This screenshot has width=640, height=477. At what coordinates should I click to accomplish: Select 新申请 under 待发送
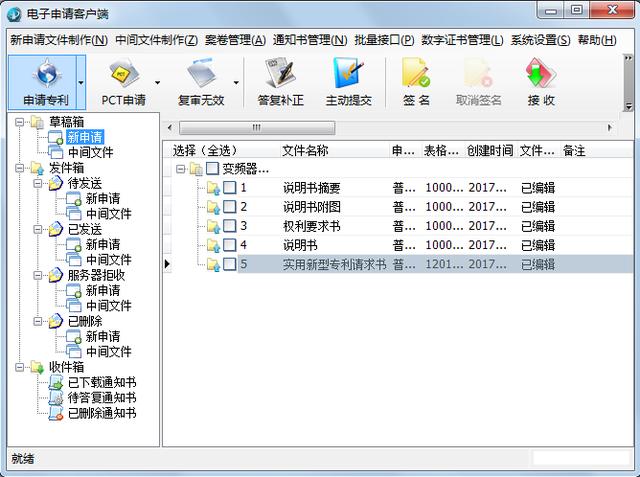pyautogui.click(x=103, y=198)
